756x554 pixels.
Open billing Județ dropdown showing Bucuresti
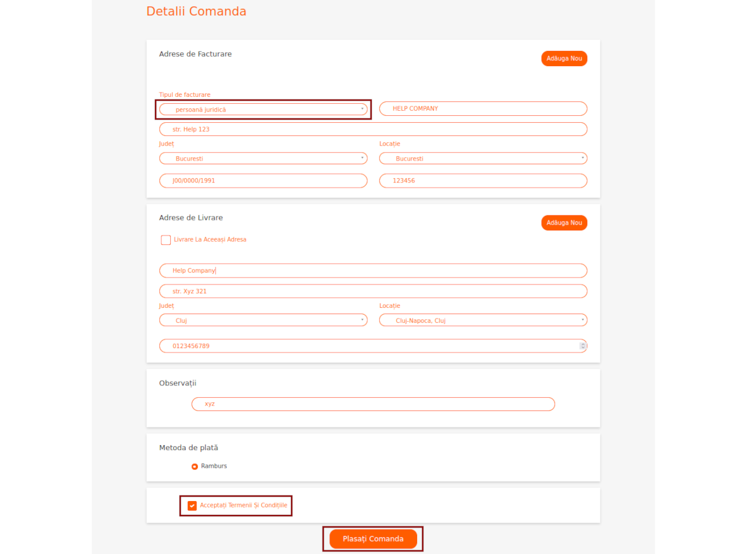tap(263, 159)
